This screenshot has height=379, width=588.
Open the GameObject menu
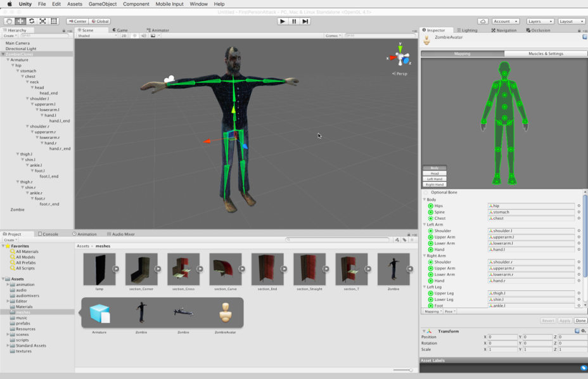coord(103,4)
